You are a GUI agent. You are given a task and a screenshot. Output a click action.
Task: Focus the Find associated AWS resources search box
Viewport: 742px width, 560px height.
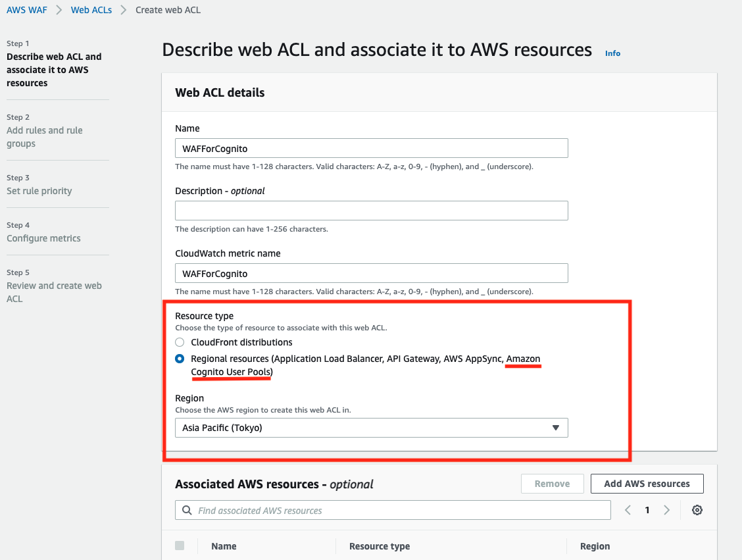(x=393, y=510)
